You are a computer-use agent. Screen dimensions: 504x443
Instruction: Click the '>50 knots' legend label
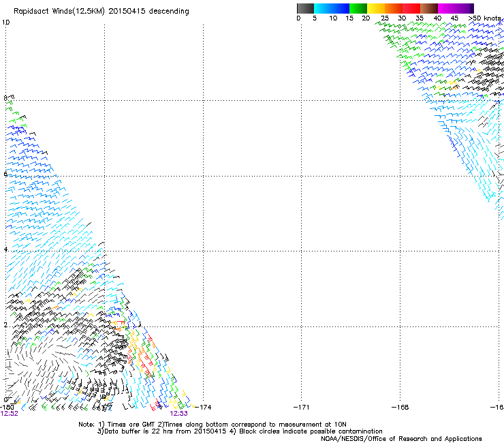tap(484, 18)
